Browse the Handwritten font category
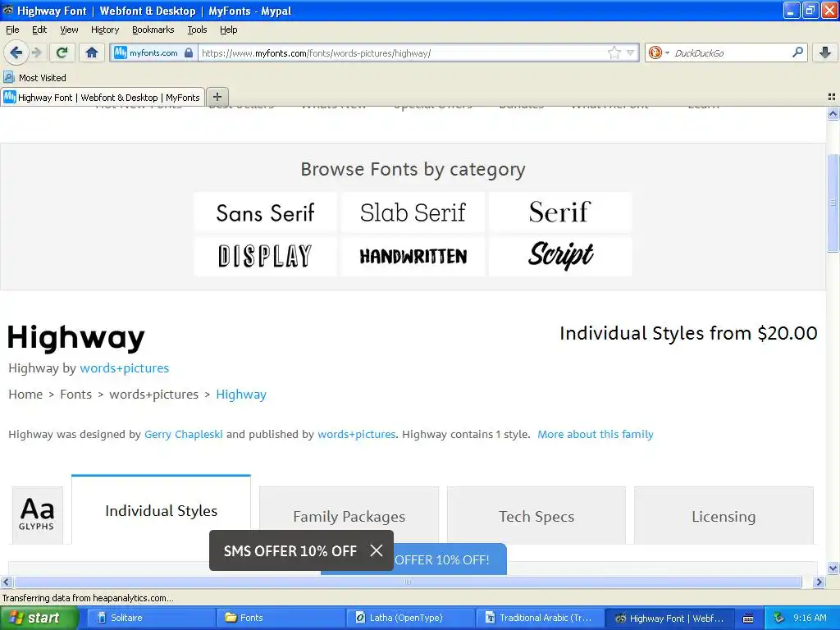Screen dimensions: 840x630 pos(413,256)
